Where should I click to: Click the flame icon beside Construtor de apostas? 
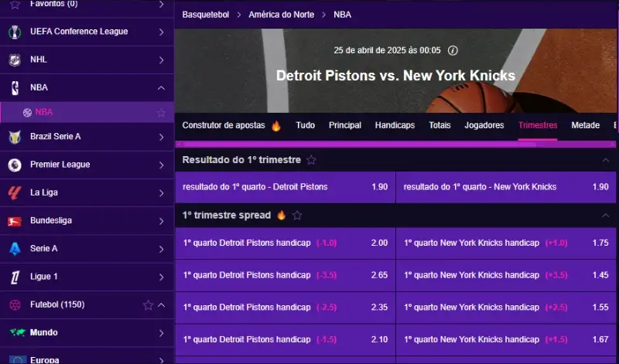pos(276,126)
